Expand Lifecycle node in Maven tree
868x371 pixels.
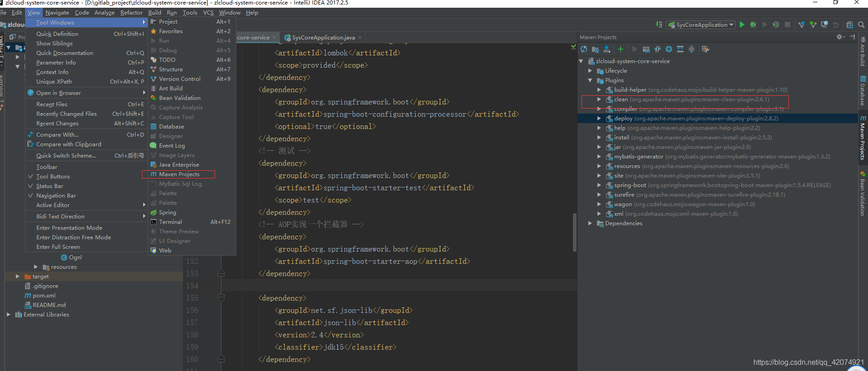point(590,70)
